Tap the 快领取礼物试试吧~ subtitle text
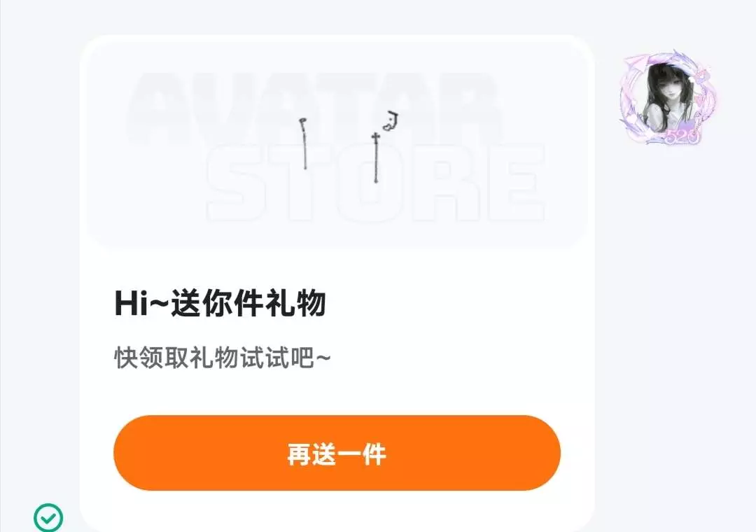 223,358
